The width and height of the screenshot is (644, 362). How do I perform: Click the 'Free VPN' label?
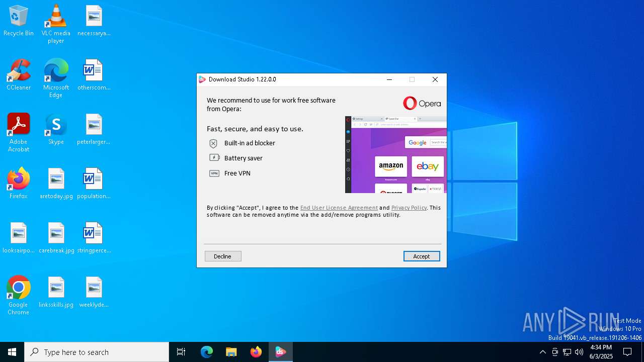click(237, 173)
